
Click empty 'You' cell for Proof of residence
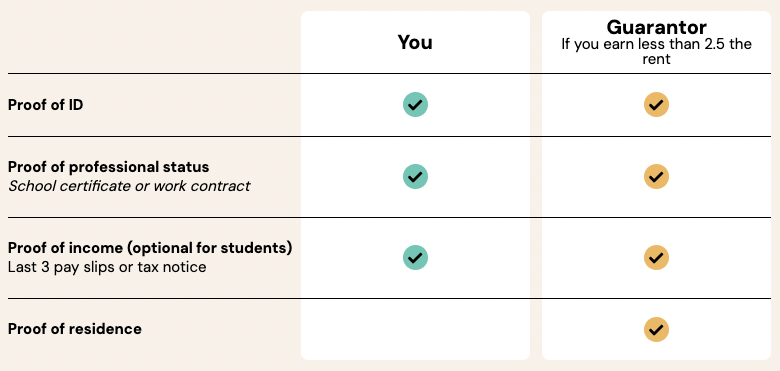coord(415,329)
